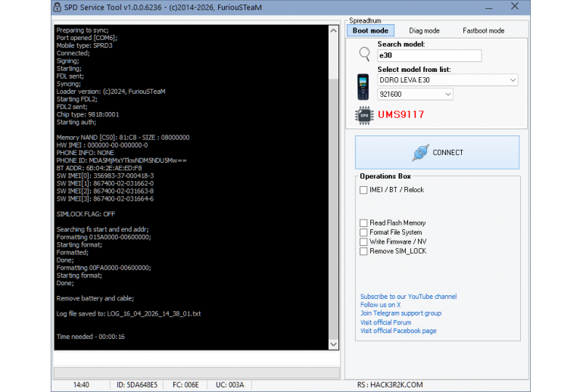Click the CPU chip icon
Image resolution: width=583 pixels, height=392 pixels.
pyautogui.click(x=363, y=115)
